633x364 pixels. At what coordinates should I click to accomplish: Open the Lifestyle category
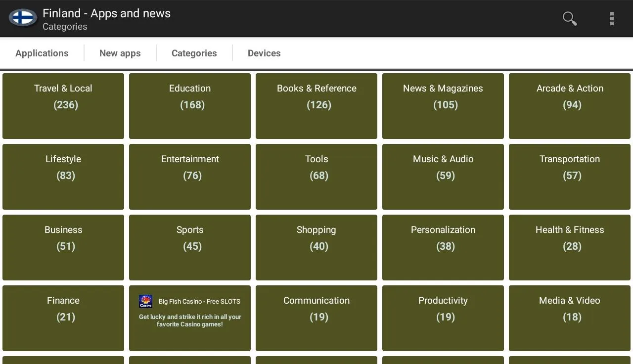pos(63,177)
